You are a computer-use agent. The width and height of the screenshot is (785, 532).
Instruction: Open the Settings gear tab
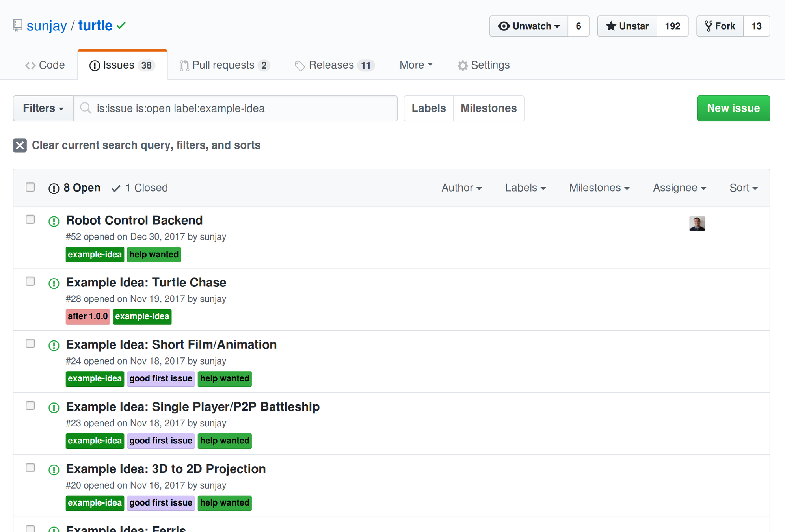483,65
